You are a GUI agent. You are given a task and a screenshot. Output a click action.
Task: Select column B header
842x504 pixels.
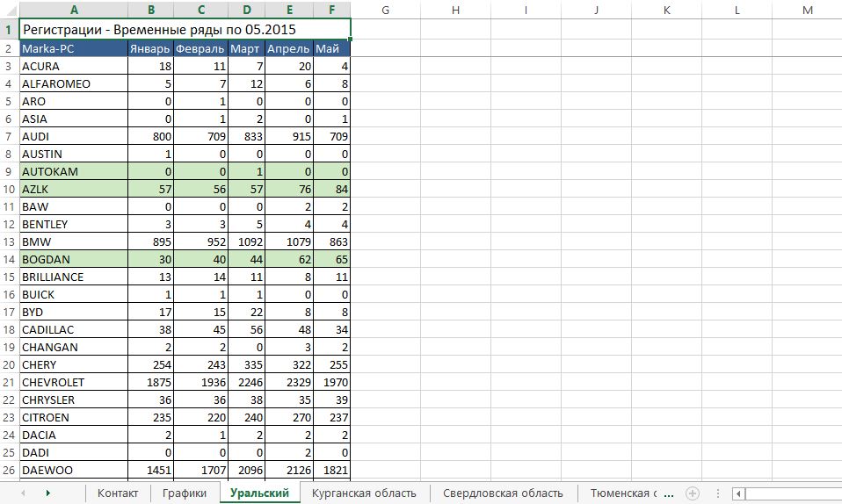[151, 10]
